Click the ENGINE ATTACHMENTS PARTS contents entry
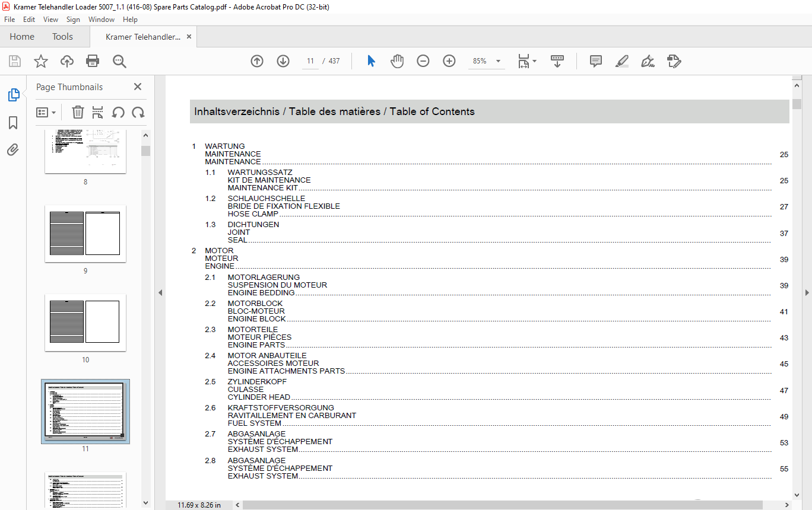This screenshot has height=510, width=812. tap(287, 371)
